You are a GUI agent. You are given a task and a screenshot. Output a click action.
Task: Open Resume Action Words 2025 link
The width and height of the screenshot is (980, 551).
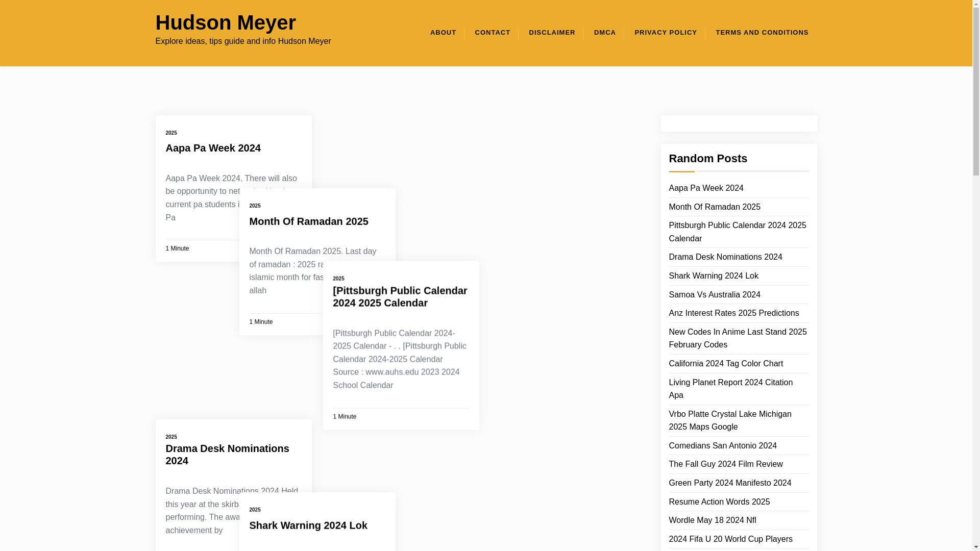719,502
